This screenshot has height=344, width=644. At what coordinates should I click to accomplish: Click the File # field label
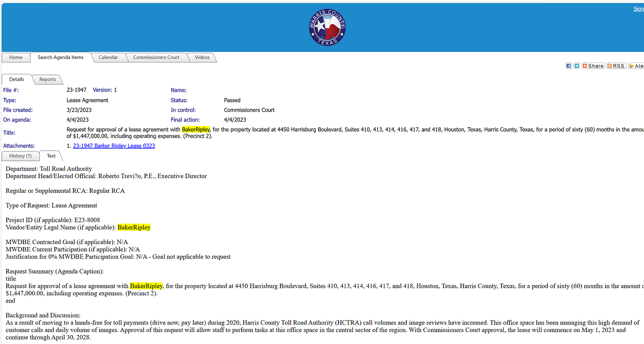[x=11, y=90]
